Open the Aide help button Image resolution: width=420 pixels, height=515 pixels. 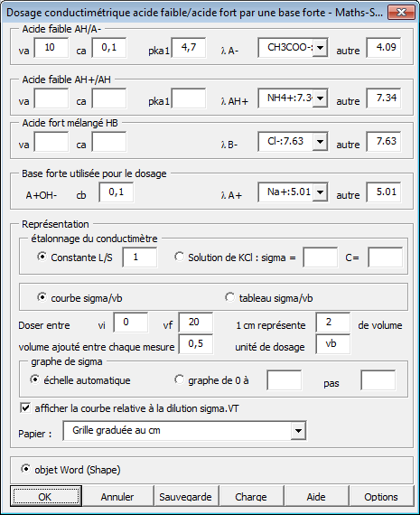[x=316, y=496]
